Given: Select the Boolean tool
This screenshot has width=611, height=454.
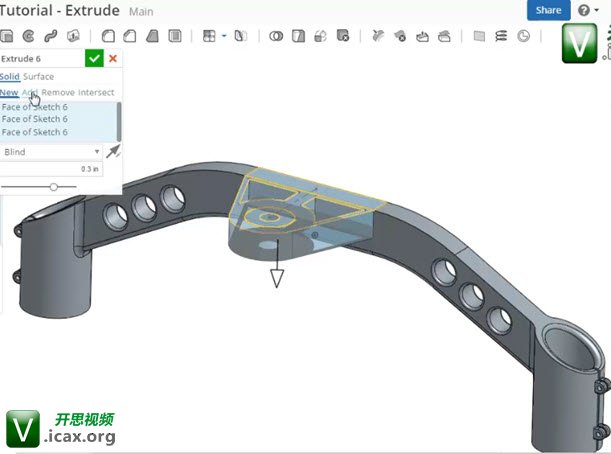Looking at the screenshot, I should pyautogui.click(x=276, y=36).
